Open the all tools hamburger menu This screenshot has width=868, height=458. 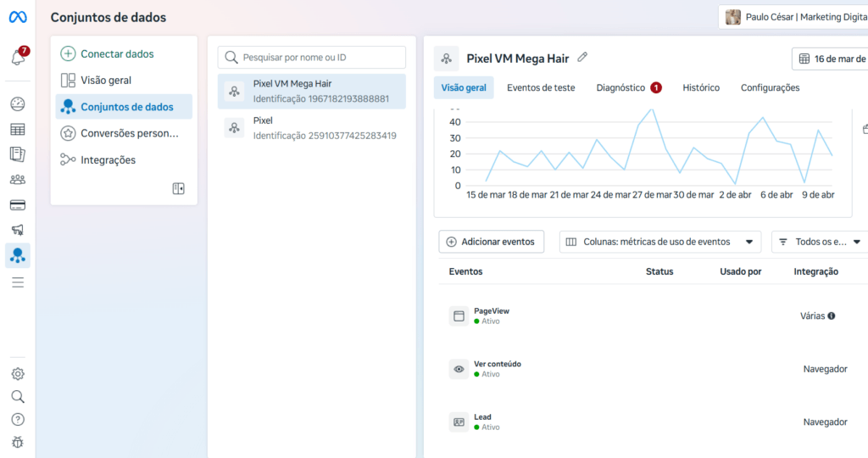point(18,282)
